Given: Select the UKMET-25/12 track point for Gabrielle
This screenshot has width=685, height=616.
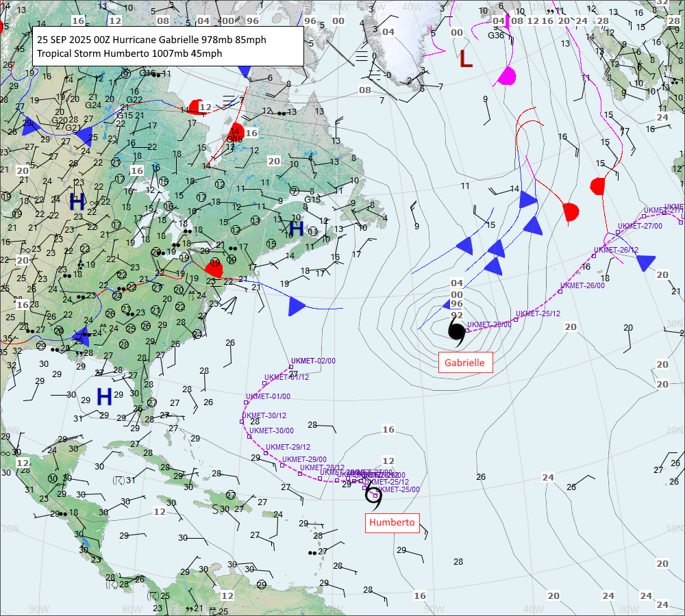Looking at the screenshot, I should pos(515,319).
